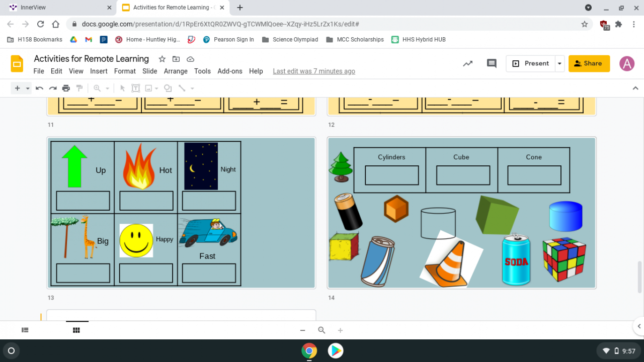Open the activity dashboard trend icon
This screenshot has height=362, width=644.
[468, 63]
